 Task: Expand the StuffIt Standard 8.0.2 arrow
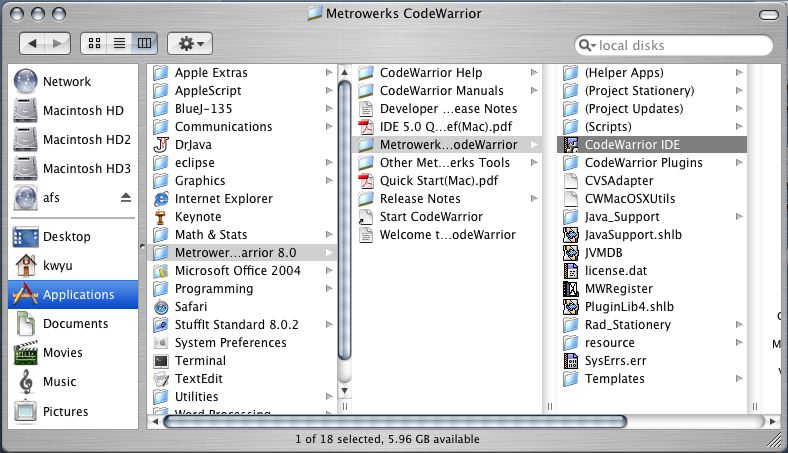click(329, 325)
